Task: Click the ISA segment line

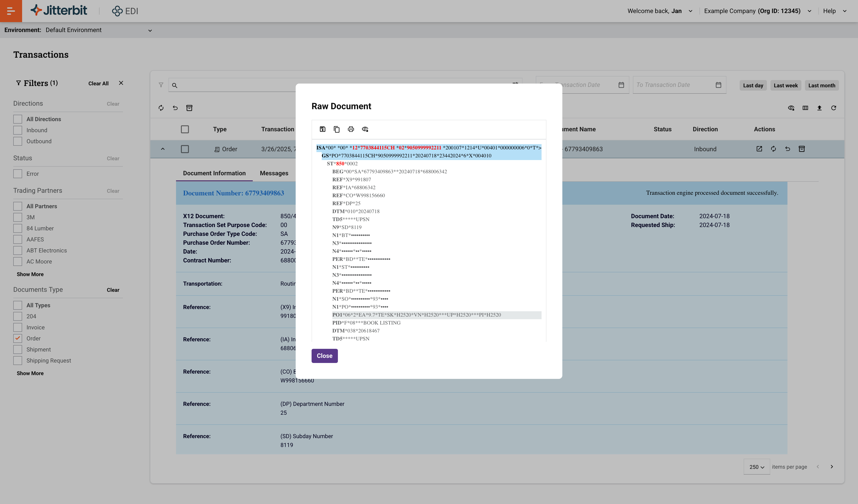Action: [x=429, y=148]
